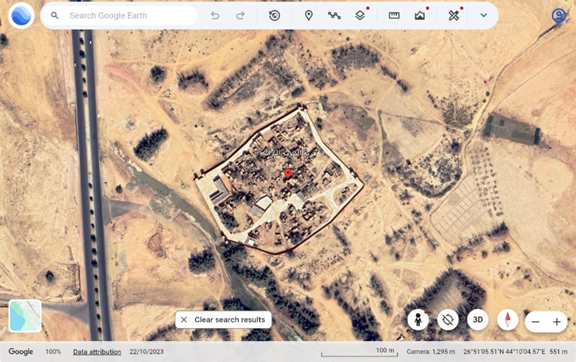Open the design tools icon
This screenshot has height=362, width=576.
tap(454, 15)
